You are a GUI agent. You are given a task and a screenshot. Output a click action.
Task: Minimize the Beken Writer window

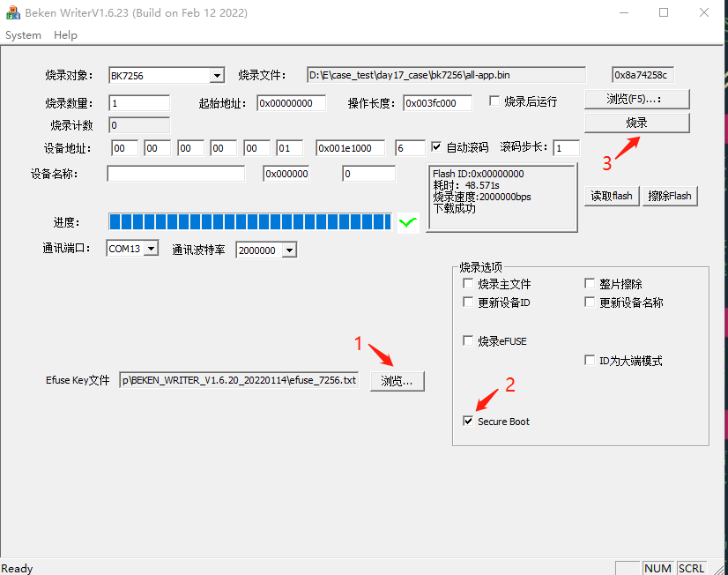[x=624, y=13]
